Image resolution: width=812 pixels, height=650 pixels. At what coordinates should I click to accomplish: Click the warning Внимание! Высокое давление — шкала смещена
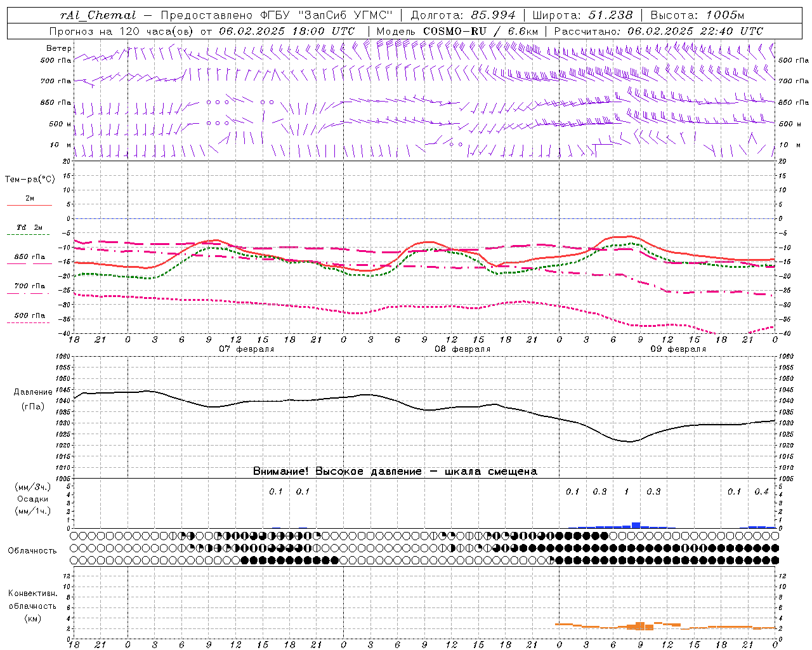click(395, 471)
